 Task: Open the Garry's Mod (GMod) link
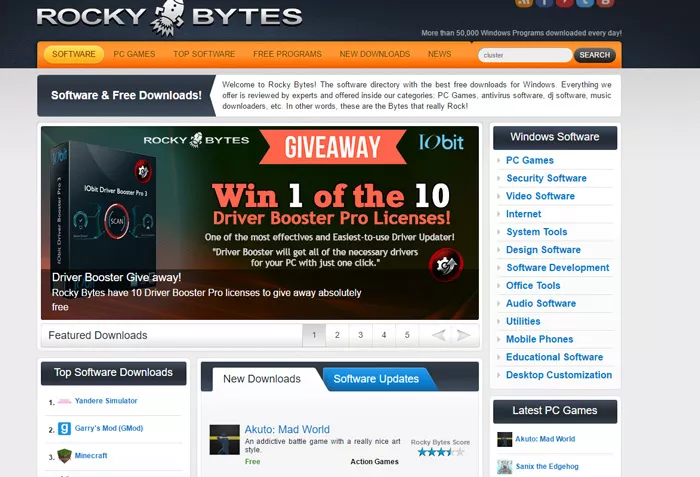pyautogui.click(x=109, y=428)
